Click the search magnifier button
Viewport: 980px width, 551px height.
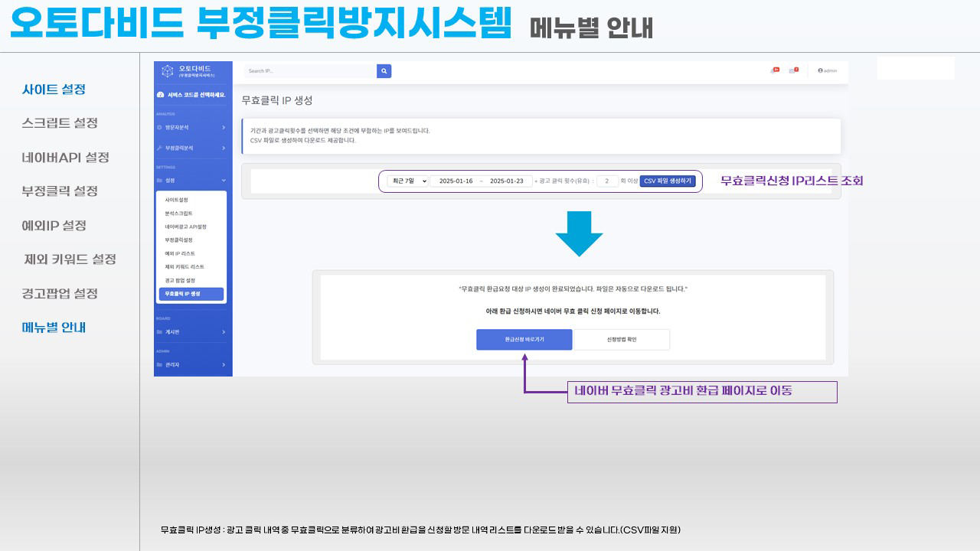[384, 71]
